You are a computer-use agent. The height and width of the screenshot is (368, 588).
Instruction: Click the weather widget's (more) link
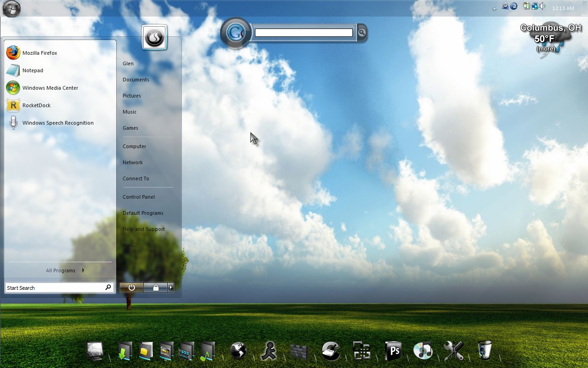(x=545, y=49)
